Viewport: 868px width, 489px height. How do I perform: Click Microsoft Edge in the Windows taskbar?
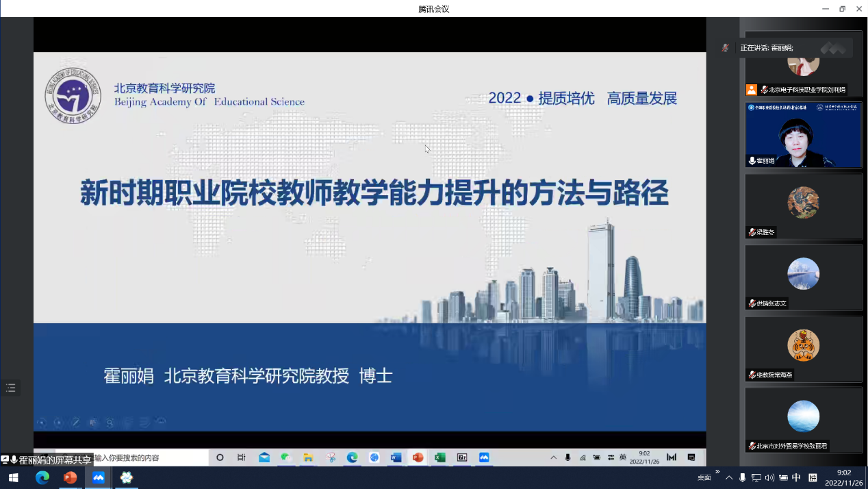pyautogui.click(x=42, y=477)
